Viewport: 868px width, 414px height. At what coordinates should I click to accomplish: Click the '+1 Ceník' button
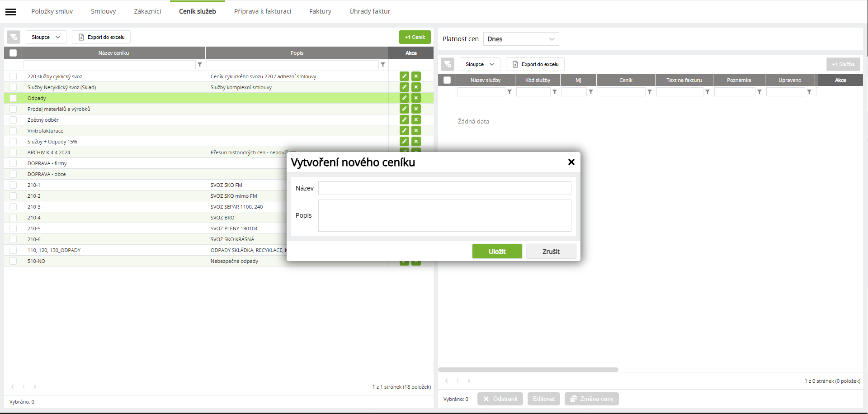click(415, 37)
